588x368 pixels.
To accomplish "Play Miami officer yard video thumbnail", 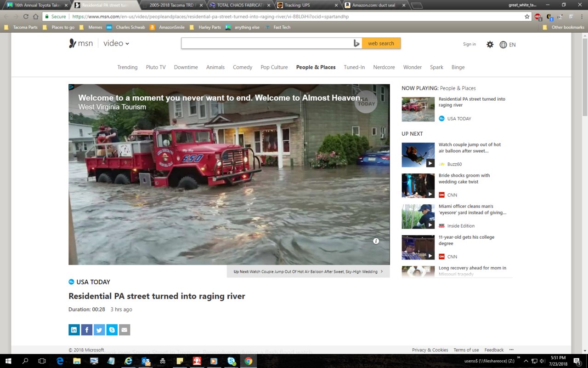I will coord(418,217).
